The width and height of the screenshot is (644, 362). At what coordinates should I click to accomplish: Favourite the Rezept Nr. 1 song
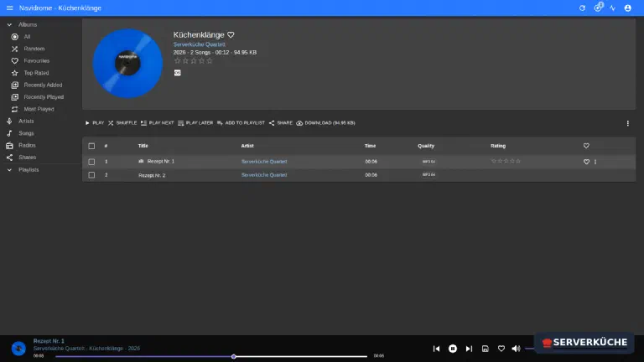tap(586, 162)
